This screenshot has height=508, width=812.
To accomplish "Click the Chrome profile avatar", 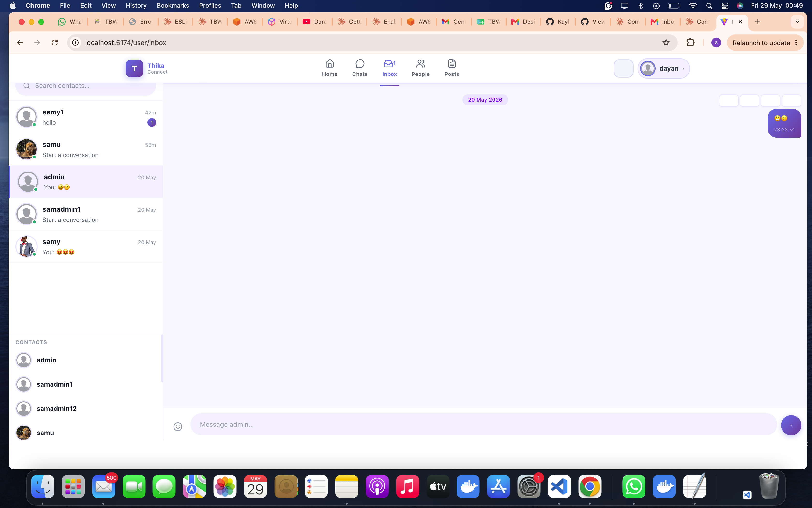I will [x=716, y=43].
